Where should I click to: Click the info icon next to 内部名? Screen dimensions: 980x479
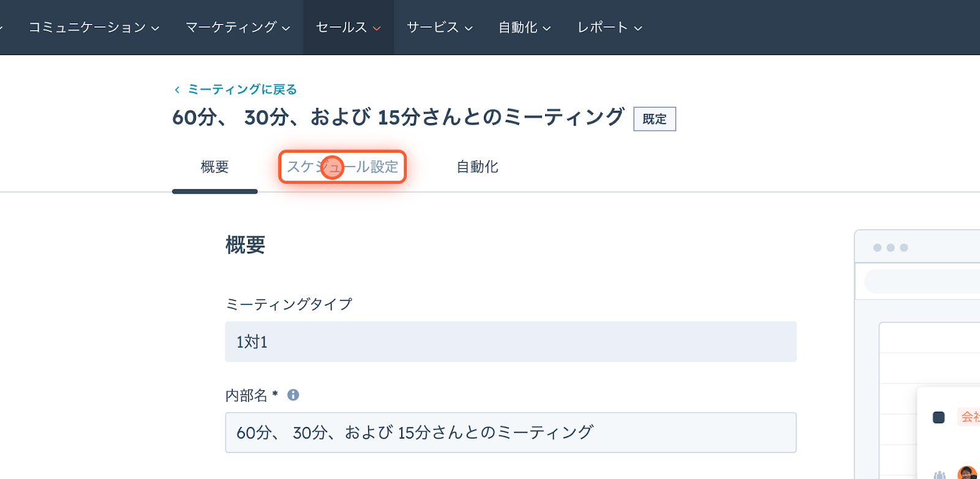click(x=293, y=395)
